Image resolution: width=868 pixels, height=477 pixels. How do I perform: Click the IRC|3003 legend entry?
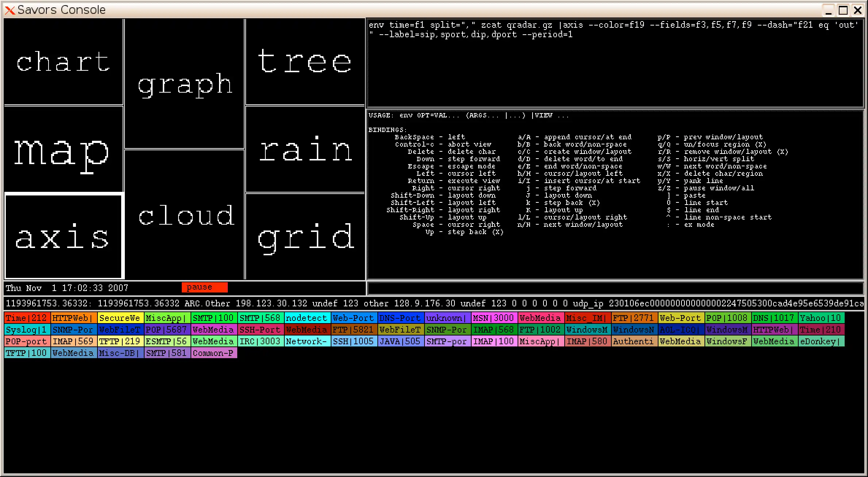pyautogui.click(x=260, y=341)
